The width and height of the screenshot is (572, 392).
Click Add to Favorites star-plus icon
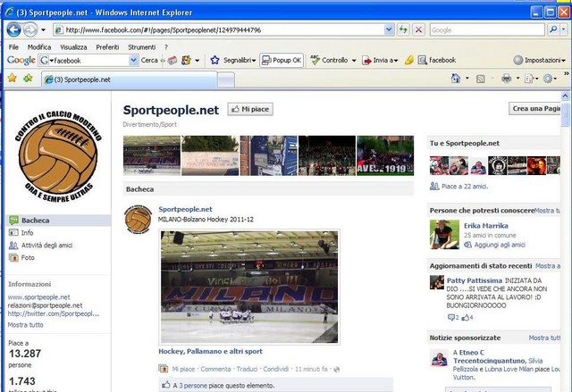pos(28,78)
